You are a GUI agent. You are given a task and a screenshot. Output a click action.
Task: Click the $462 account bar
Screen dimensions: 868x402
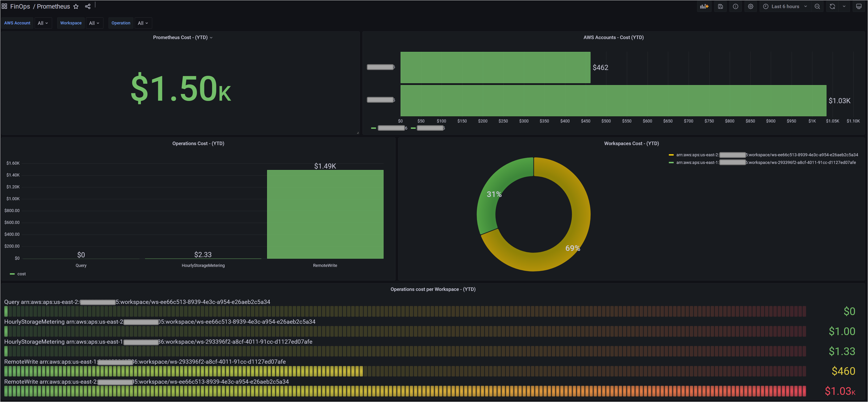pyautogui.click(x=495, y=67)
